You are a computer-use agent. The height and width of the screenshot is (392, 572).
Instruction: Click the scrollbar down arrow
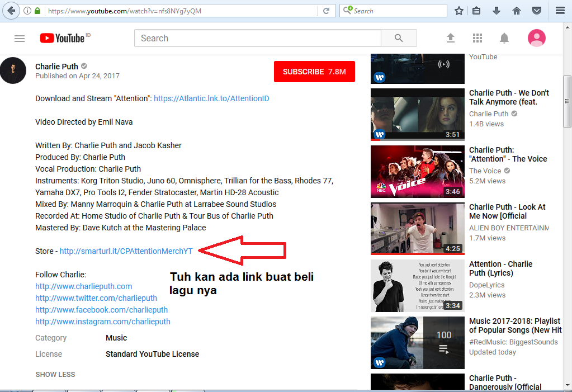click(567, 385)
